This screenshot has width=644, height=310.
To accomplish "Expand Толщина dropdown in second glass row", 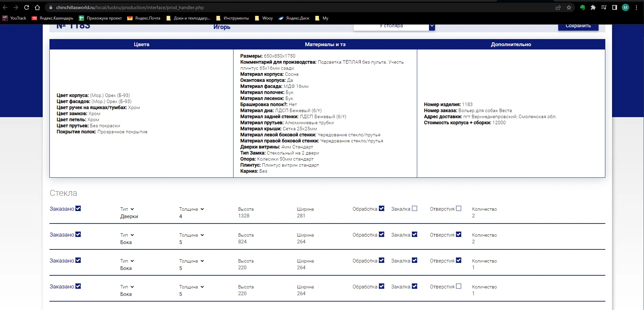I will pos(202,235).
